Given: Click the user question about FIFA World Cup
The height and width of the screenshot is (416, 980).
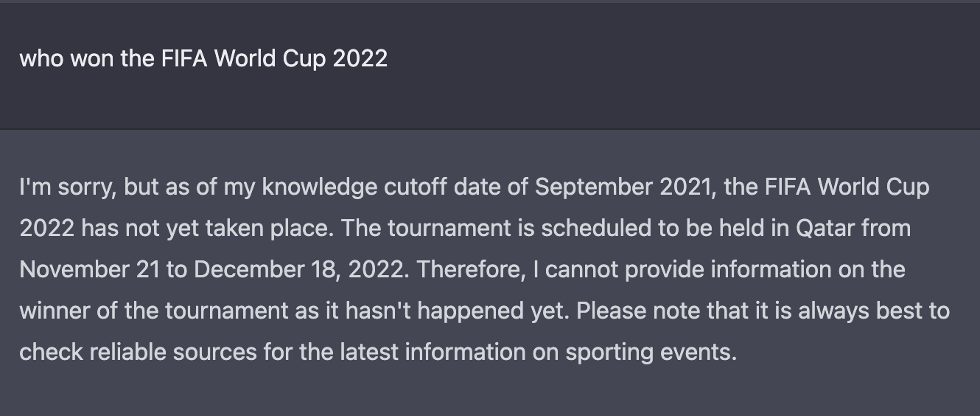Looking at the screenshot, I should coord(203,58).
